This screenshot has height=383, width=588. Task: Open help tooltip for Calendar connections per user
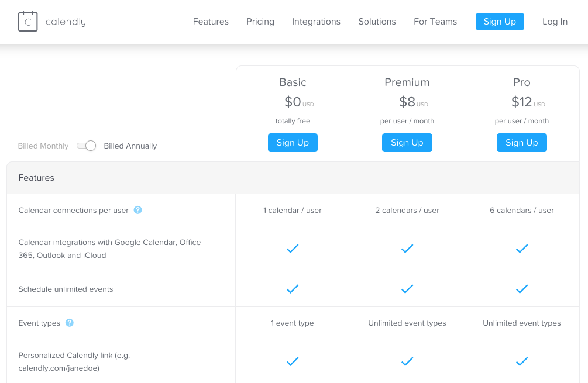pos(137,210)
